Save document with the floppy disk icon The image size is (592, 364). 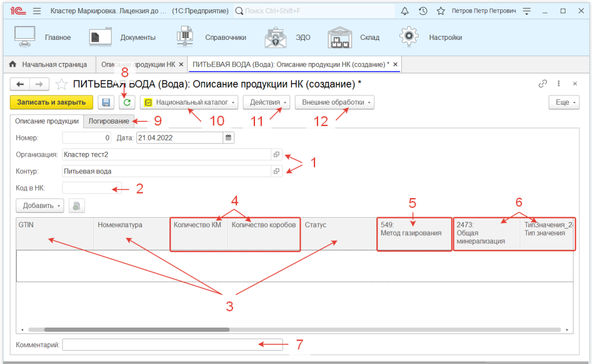click(106, 102)
